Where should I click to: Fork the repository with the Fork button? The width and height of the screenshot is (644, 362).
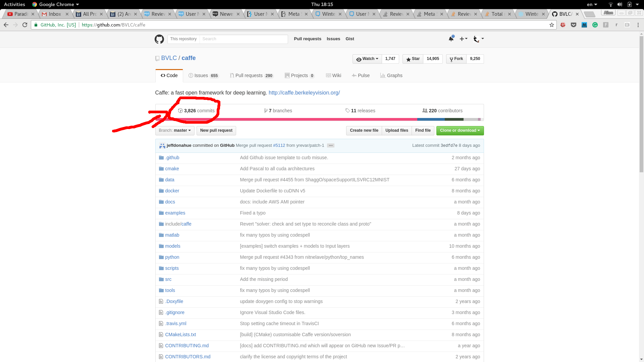(x=456, y=59)
